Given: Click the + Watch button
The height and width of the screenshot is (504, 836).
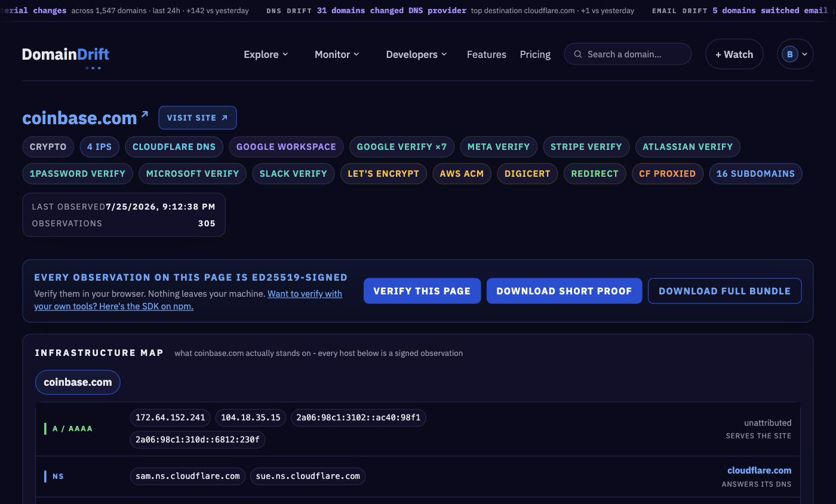Looking at the screenshot, I should (734, 54).
